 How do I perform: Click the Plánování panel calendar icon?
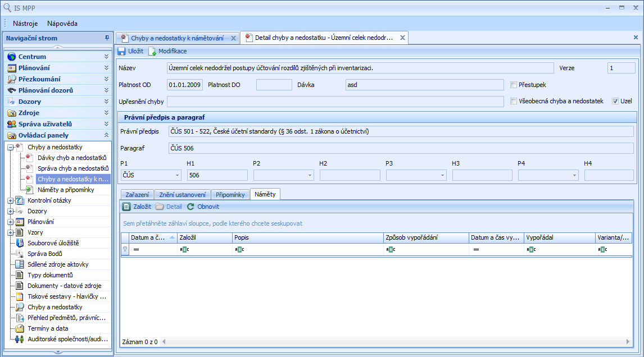click(11, 68)
